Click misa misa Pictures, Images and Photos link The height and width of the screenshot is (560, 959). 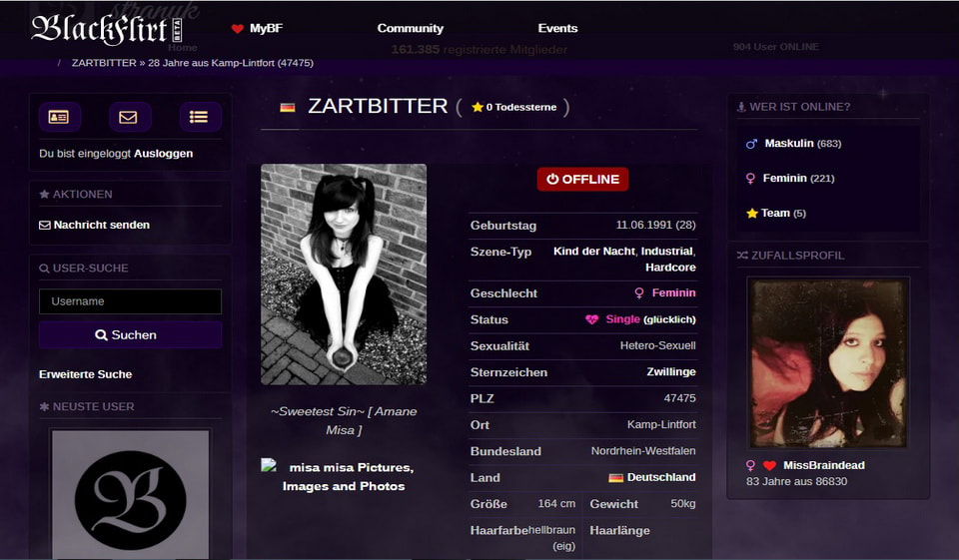point(347,477)
